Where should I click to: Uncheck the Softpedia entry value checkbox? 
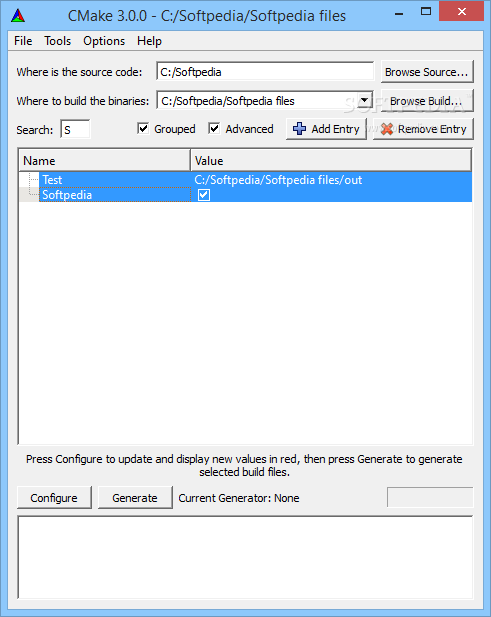pos(204,195)
